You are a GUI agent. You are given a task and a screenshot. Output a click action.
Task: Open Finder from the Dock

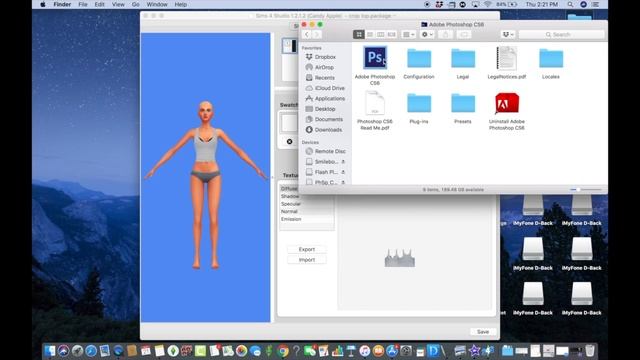tap(50, 351)
